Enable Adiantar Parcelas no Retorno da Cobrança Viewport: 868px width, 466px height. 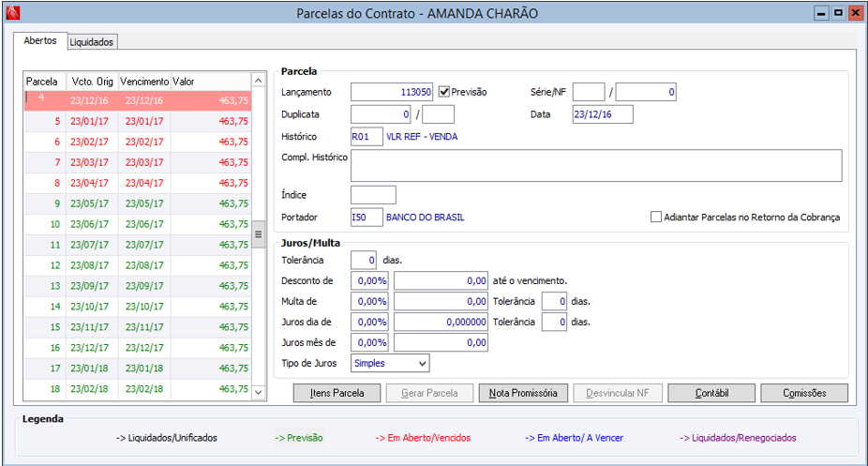pos(656,217)
